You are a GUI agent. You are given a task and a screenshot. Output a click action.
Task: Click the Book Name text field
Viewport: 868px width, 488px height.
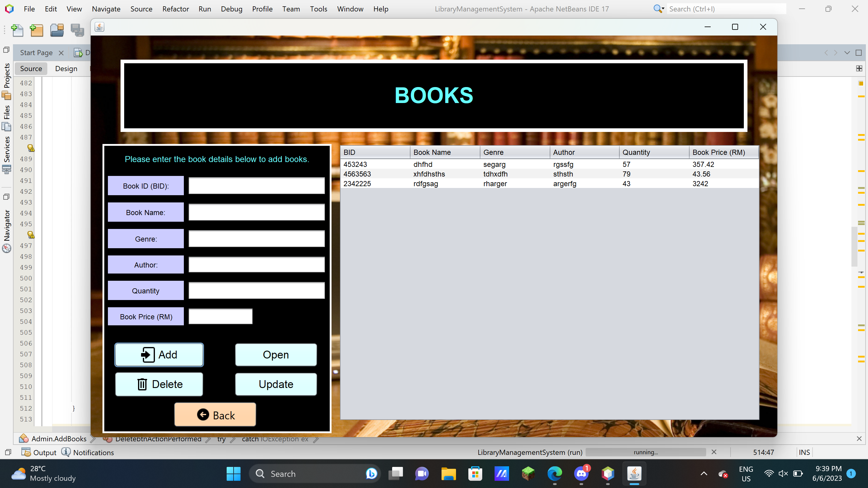[x=256, y=212]
